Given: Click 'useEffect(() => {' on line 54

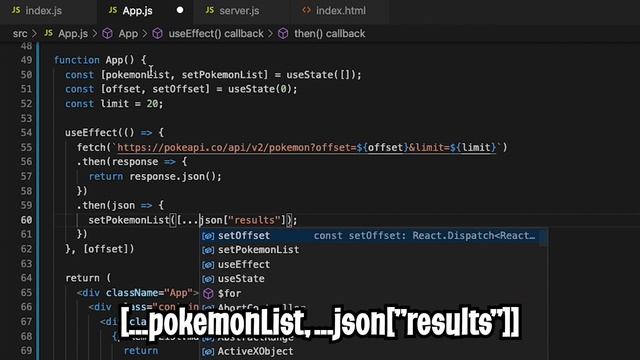Looking at the screenshot, I should [x=114, y=133].
